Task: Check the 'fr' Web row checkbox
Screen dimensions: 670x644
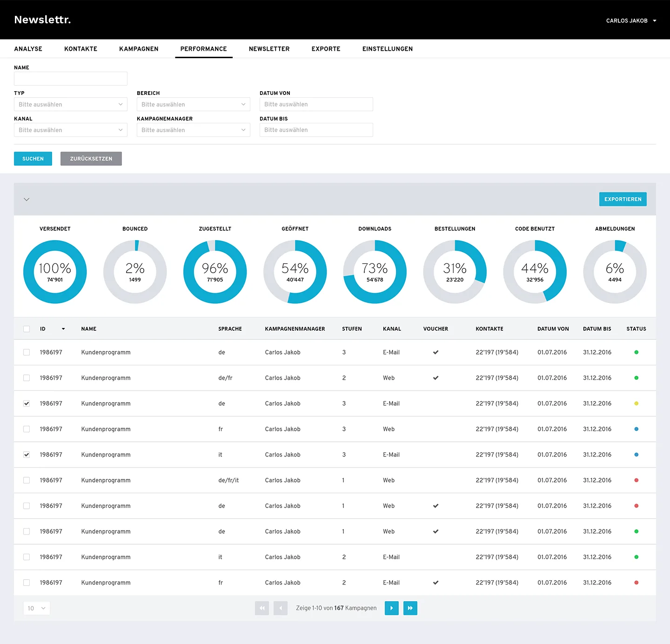Action: (x=27, y=429)
